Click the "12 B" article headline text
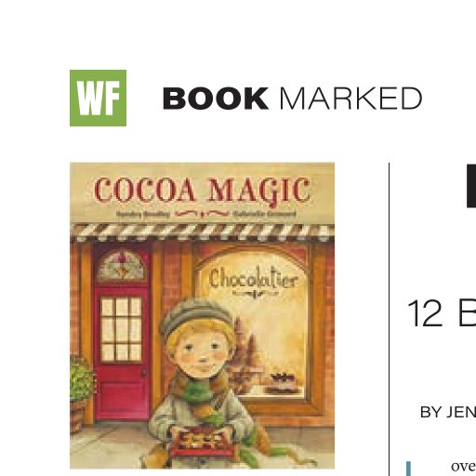476x476 pixels. pyautogui.click(x=442, y=313)
